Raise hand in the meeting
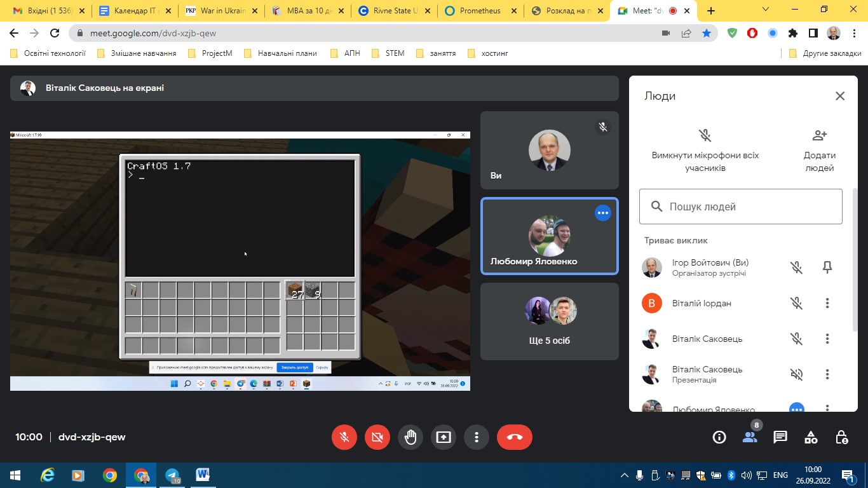868x488 pixels. 410,437
